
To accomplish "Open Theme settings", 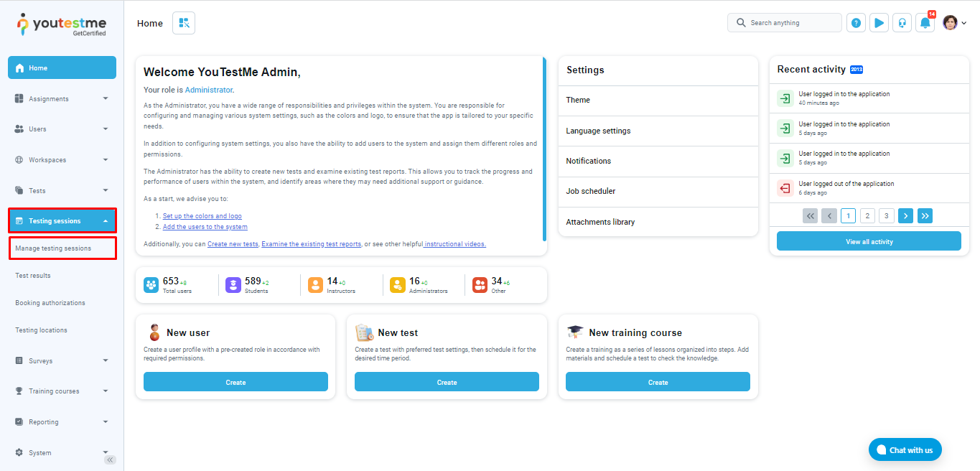I will [x=658, y=101].
